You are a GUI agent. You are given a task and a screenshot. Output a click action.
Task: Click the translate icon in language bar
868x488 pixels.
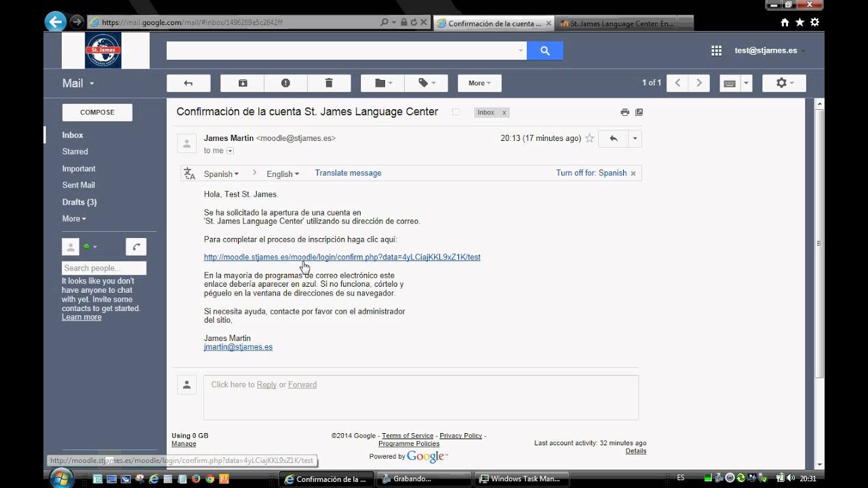(189, 174)
